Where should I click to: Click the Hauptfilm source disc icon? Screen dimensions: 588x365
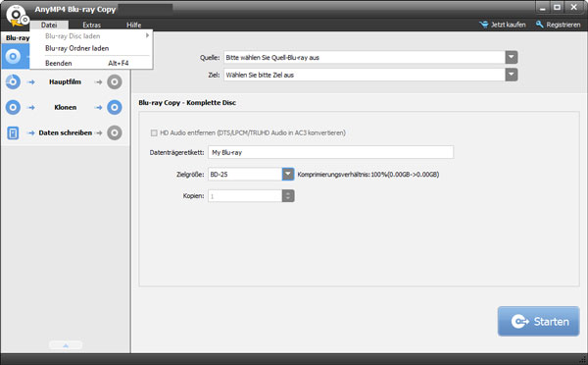pyautogui.click(x=13, y=81)
